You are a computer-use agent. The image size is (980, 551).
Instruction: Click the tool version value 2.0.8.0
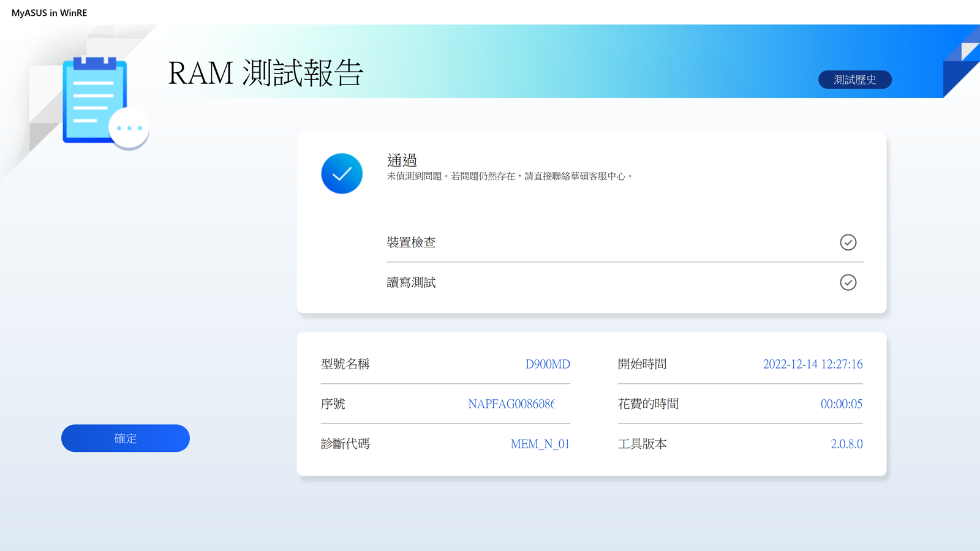846,444
